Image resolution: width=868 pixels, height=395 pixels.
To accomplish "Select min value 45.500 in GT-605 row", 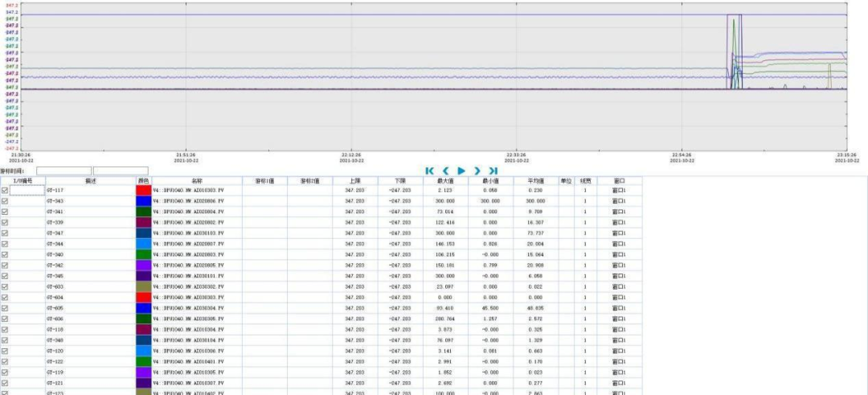I will click(x=491, y=308).
